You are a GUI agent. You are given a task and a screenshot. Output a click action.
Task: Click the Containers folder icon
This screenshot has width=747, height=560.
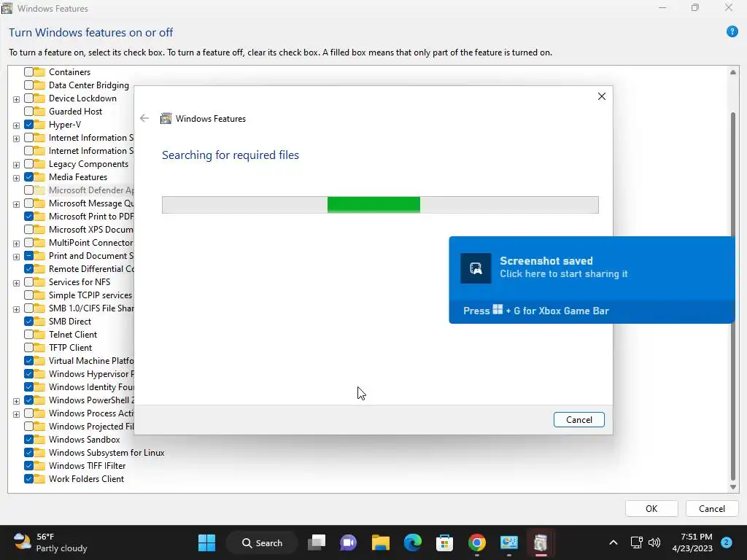pos(40,72)
